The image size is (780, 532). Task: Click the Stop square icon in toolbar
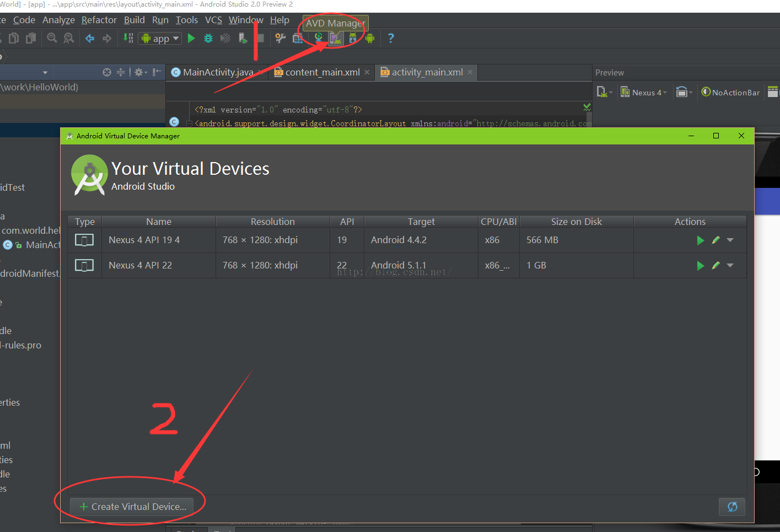[260, 38]
